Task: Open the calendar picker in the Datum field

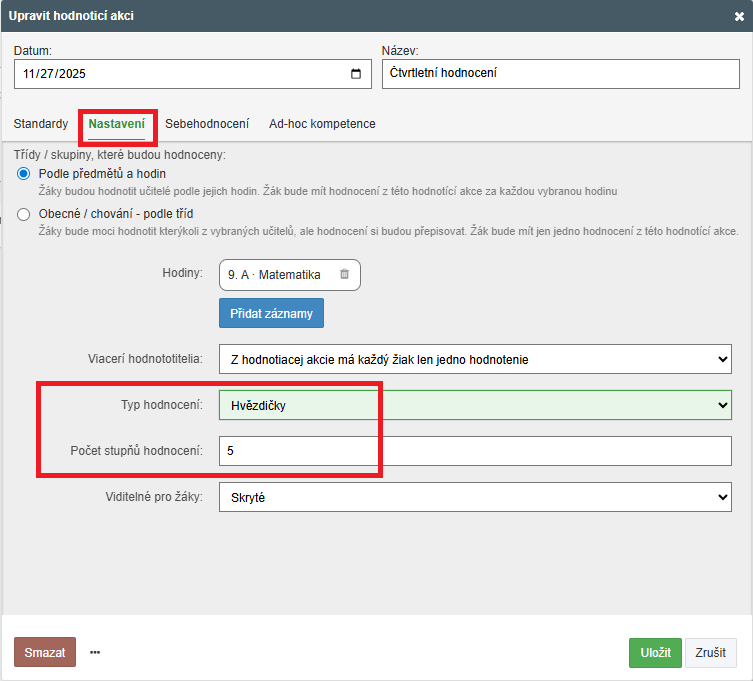Action: pos(356,74)
